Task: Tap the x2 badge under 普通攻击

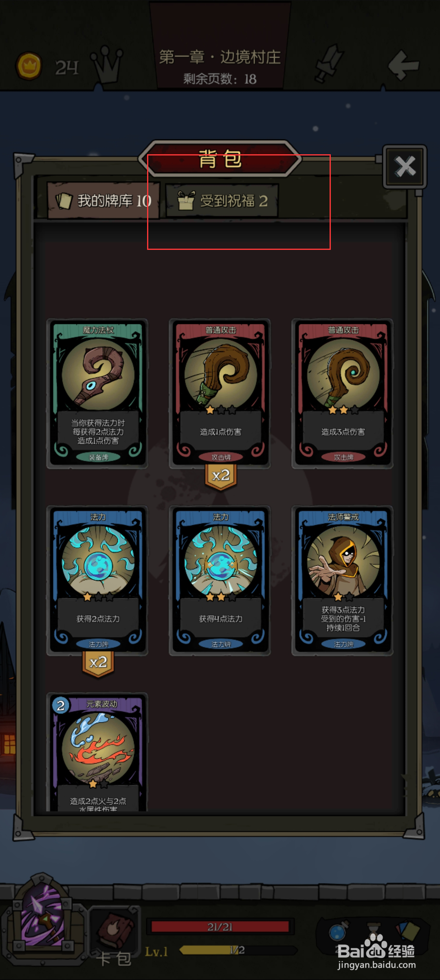Action: (221, 476)
